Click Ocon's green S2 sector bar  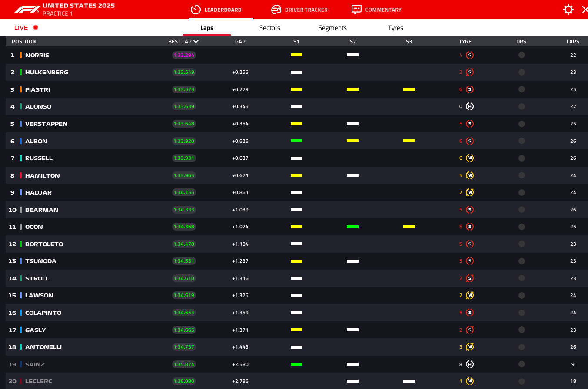(x=352, y=227)
